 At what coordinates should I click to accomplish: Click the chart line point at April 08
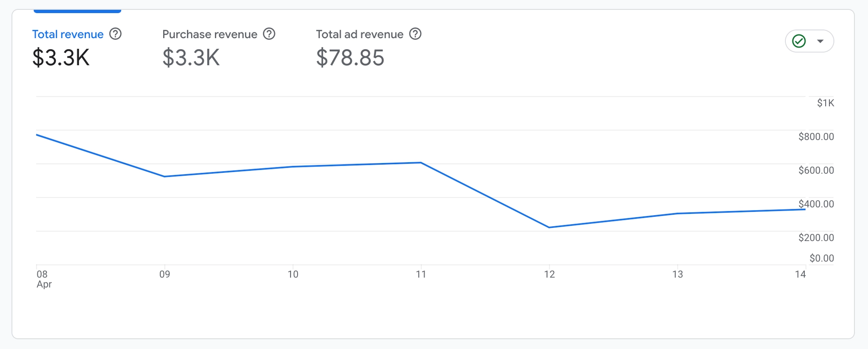[37, 135]
